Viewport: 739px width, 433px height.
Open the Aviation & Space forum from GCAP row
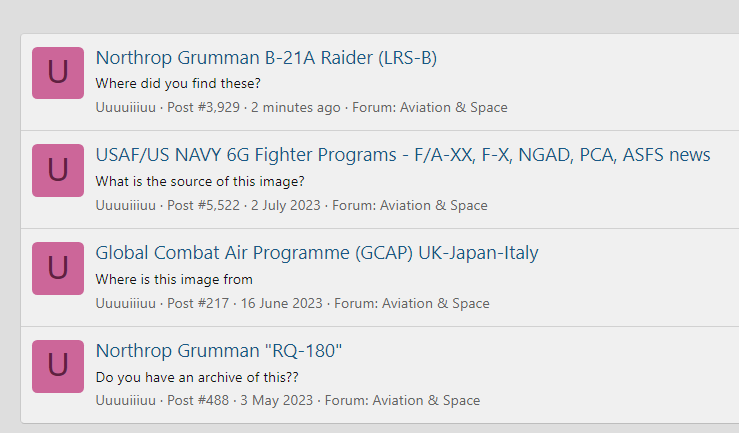point(435,303)
